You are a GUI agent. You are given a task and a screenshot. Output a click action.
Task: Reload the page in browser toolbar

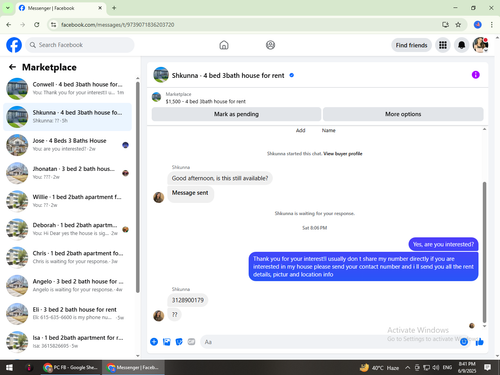(x=37, y=25)
